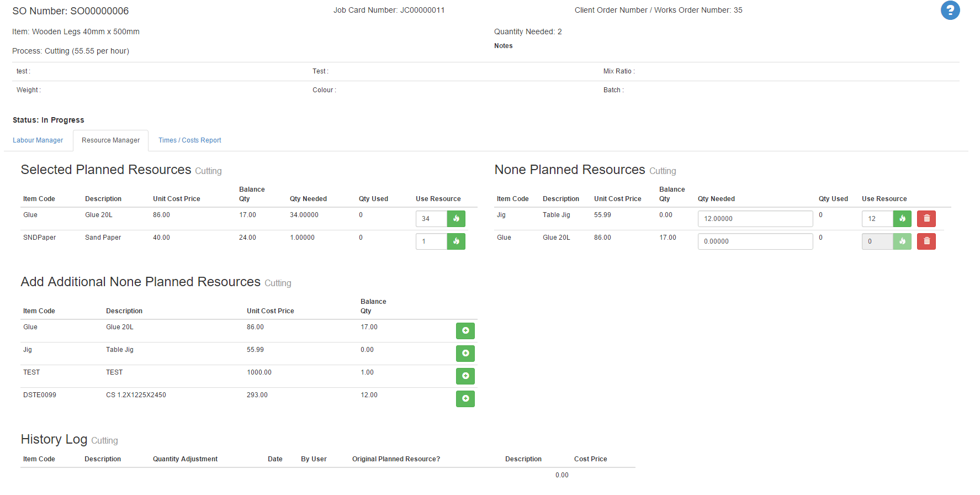Image resolution: width=980 pixels, height=495 pixels.
Task: Open the Times / Costs Report tab
Action: (x=189, y=140)
